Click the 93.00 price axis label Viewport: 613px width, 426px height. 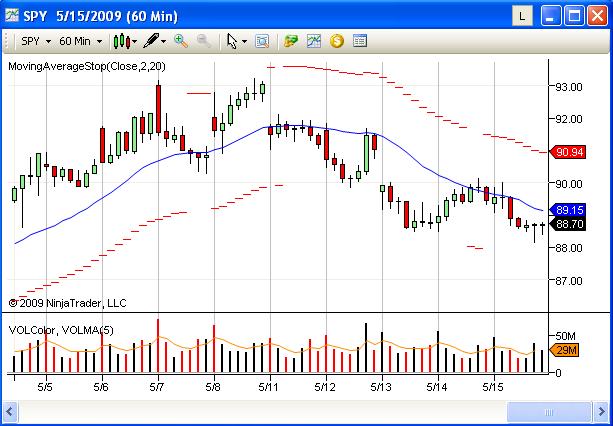(x=568, y=87)
